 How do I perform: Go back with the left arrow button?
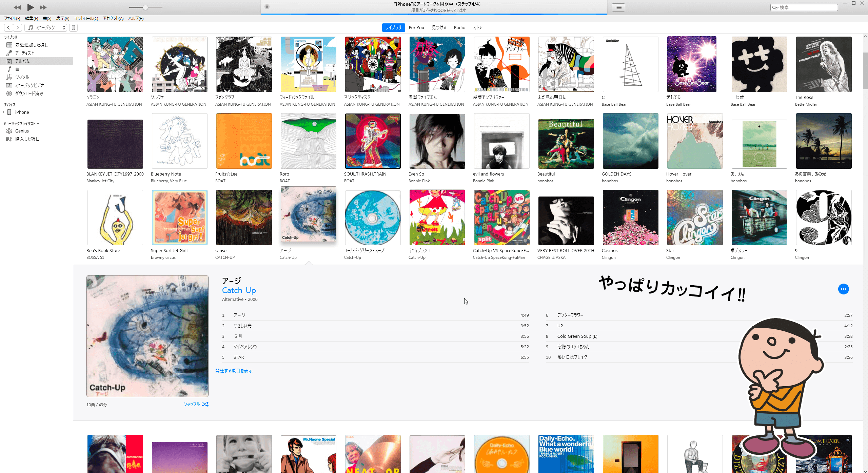coord(8,27)
